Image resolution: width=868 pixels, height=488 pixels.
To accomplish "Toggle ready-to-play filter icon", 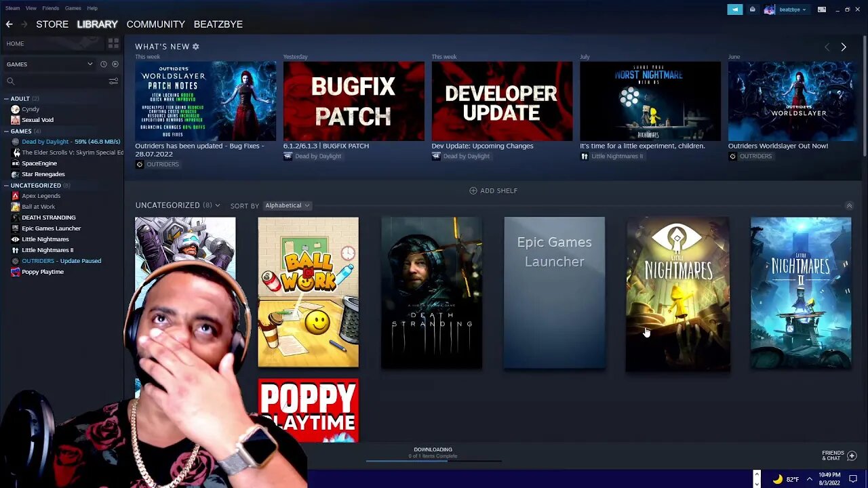I will tap(115, 64).
